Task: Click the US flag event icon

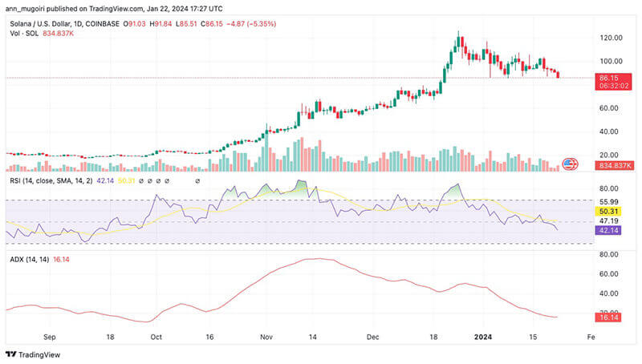Action: pyautogui.click(x=570, y=164)
